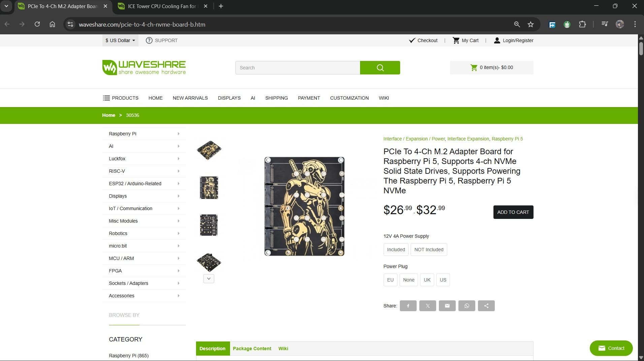644x361 pixels.
Task: Open the Raspberry Pi 5 category link
Action: click(x=507, y=139)
